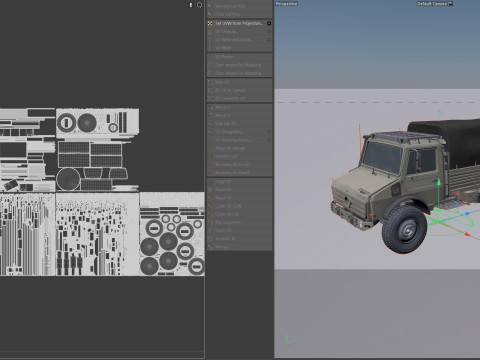The image size is (480, 360).
Task: Click the Copy UV icon
Action: (210, 182)
